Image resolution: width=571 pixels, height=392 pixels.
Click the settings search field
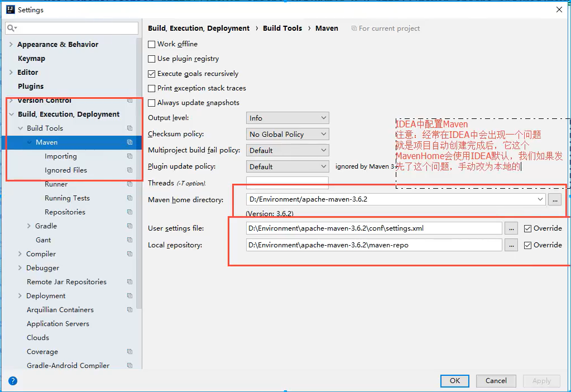pyautogui.click(x=72, y=28)
